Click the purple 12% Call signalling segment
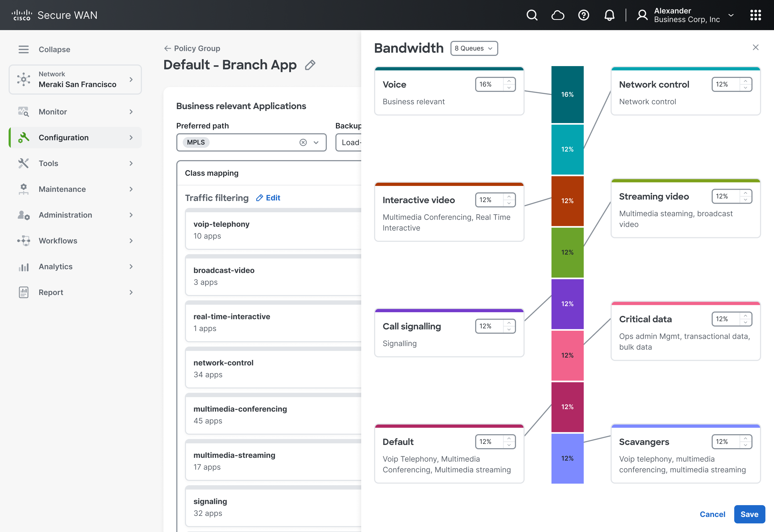 (x=567, y=304)
